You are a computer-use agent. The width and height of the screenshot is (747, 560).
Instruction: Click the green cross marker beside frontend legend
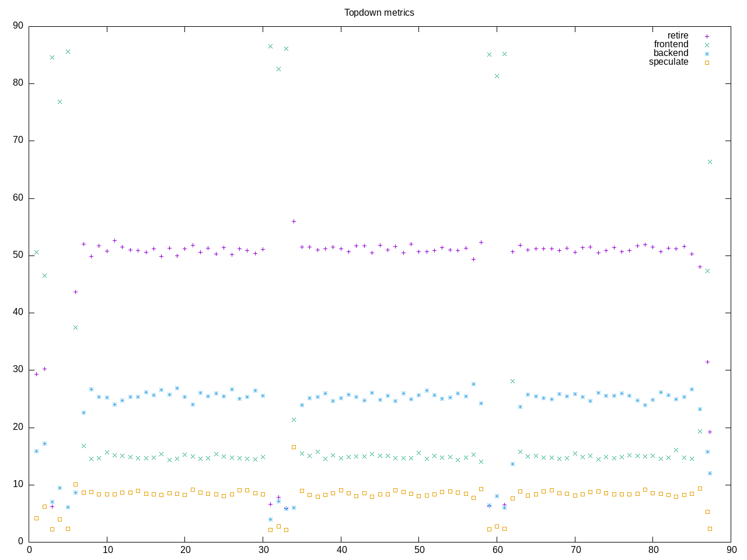pos(707,45)
